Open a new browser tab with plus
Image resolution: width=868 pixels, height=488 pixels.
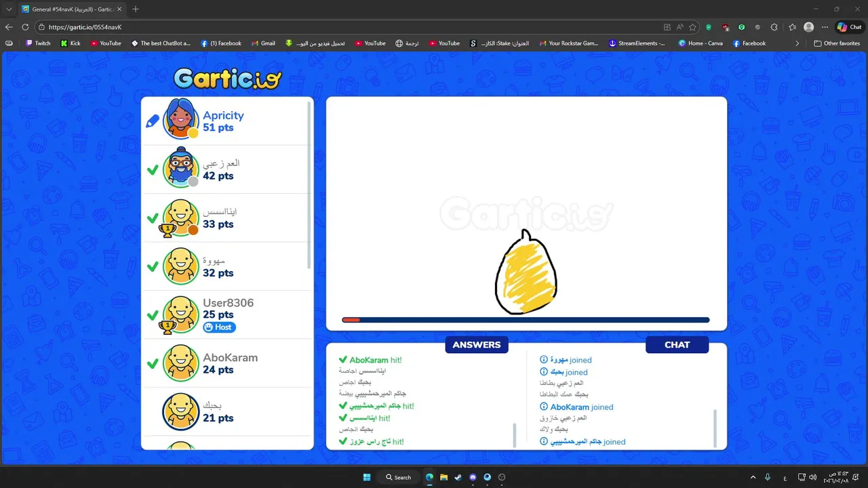136,9
